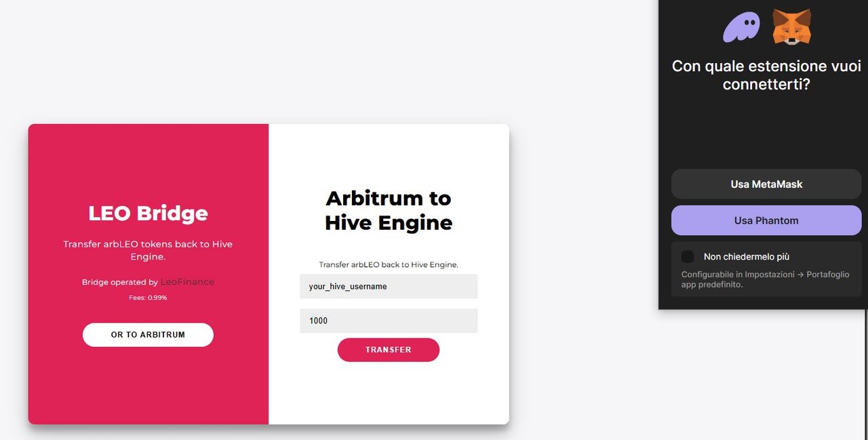Enable the Non chiedermelo più checkbox

pos(688,256)
